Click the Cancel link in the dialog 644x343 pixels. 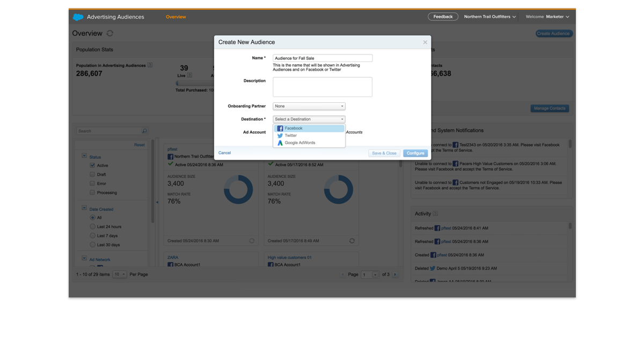click(x=224, y=153)
